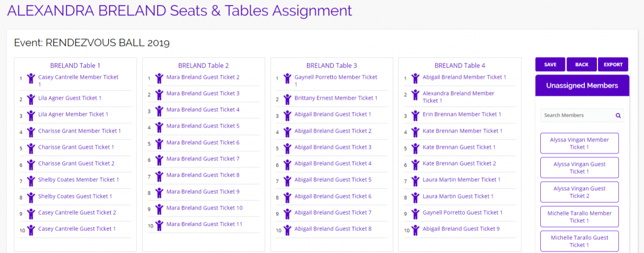Image resolution: width=644 pixels, height=253 pixels.
Task: Click the BRELAND Table 3 heading
Action: [x=331, y=65]
